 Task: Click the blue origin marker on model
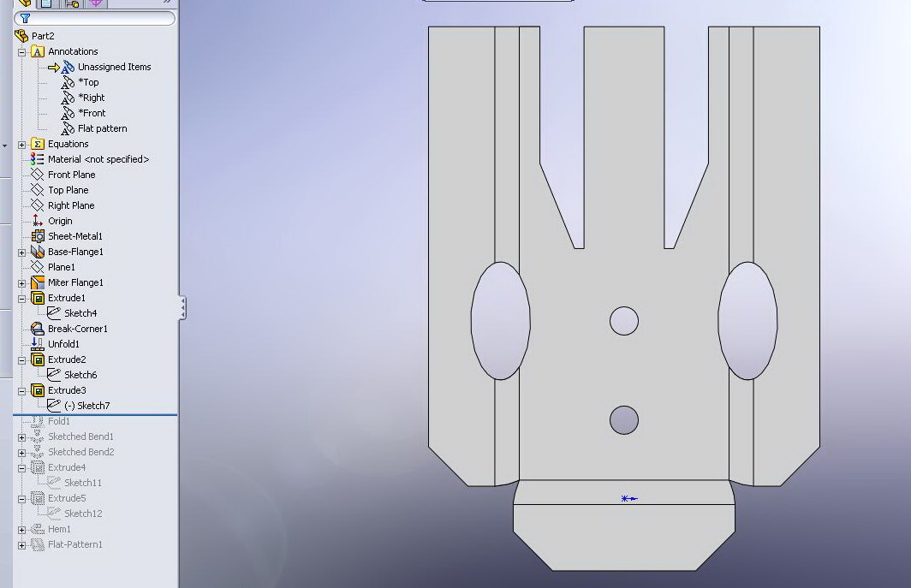[x=628, y=498]
